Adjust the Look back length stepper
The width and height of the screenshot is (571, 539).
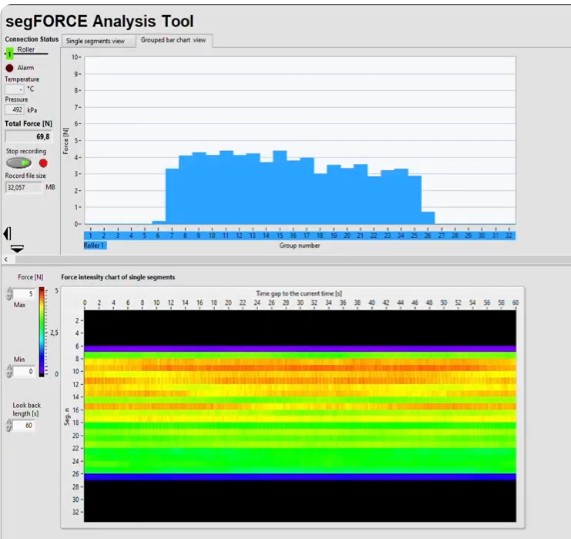[9, 425]
